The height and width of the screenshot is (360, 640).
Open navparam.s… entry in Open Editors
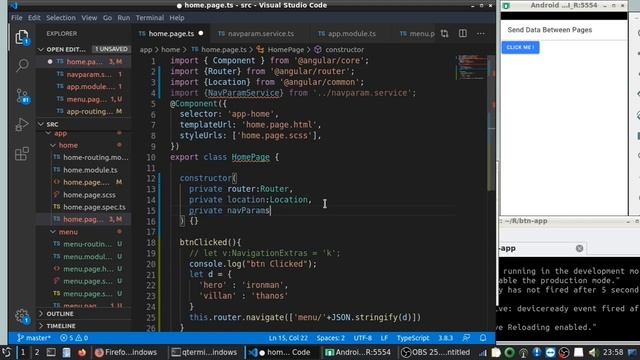(x=89, y=75)
